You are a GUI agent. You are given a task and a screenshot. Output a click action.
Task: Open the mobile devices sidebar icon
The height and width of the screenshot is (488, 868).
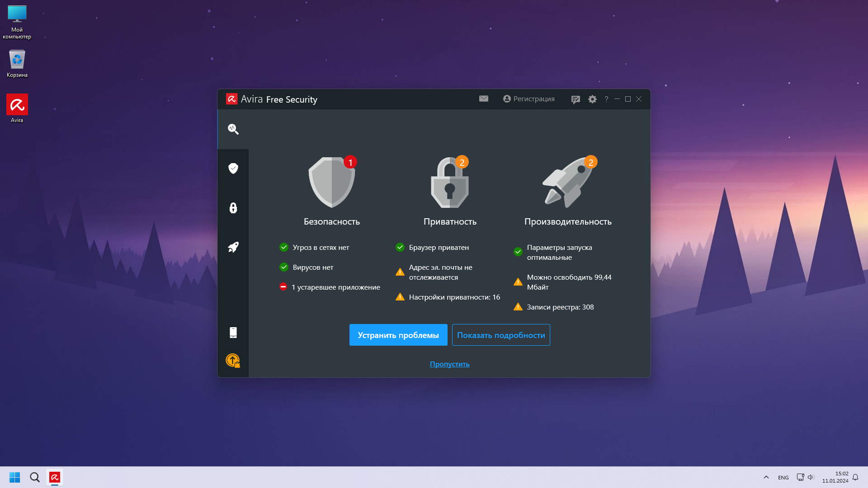233,333
